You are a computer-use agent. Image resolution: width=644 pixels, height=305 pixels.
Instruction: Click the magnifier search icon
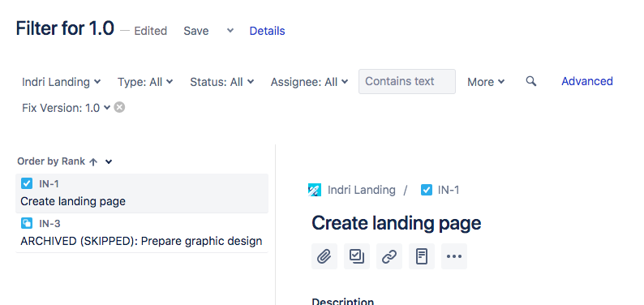[531, 81]
